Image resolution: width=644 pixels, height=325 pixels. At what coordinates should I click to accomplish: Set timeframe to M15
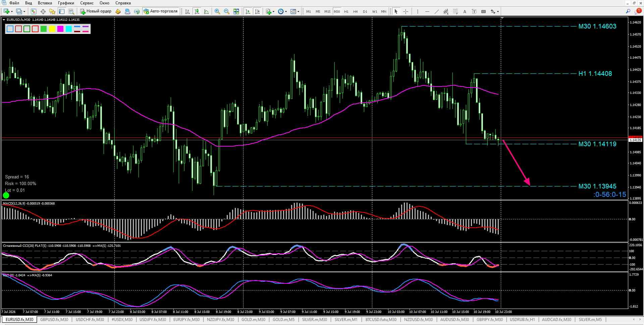[327, 11]
